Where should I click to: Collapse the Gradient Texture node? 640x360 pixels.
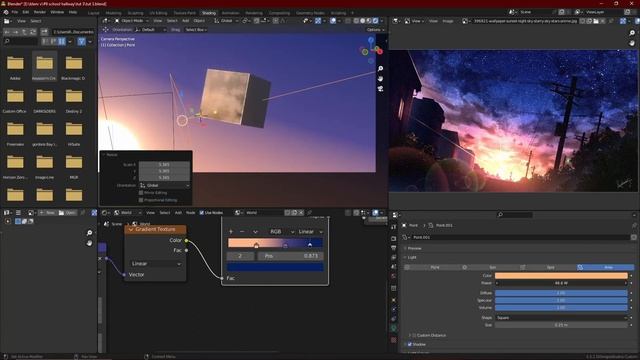pos(131,229)
